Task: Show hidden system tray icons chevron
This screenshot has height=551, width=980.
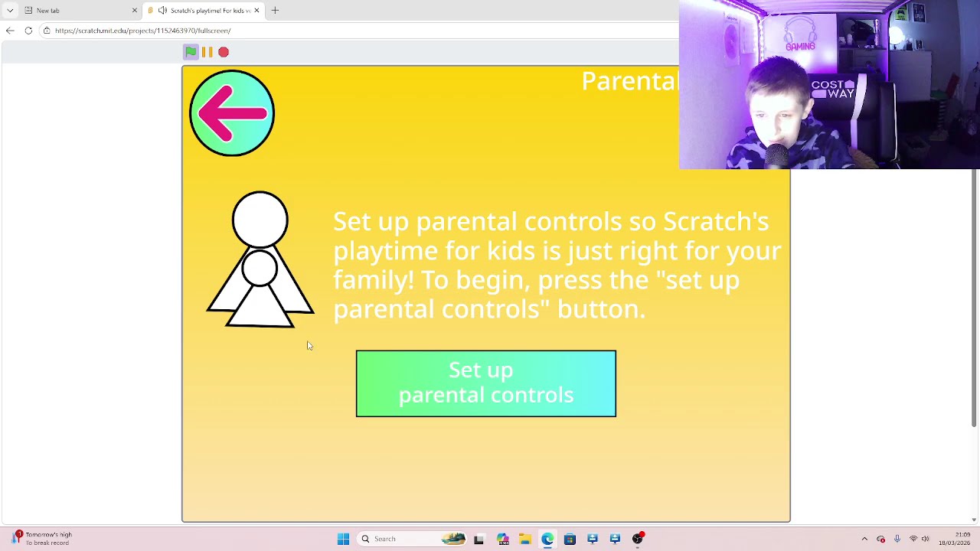Action: (864, 539)
